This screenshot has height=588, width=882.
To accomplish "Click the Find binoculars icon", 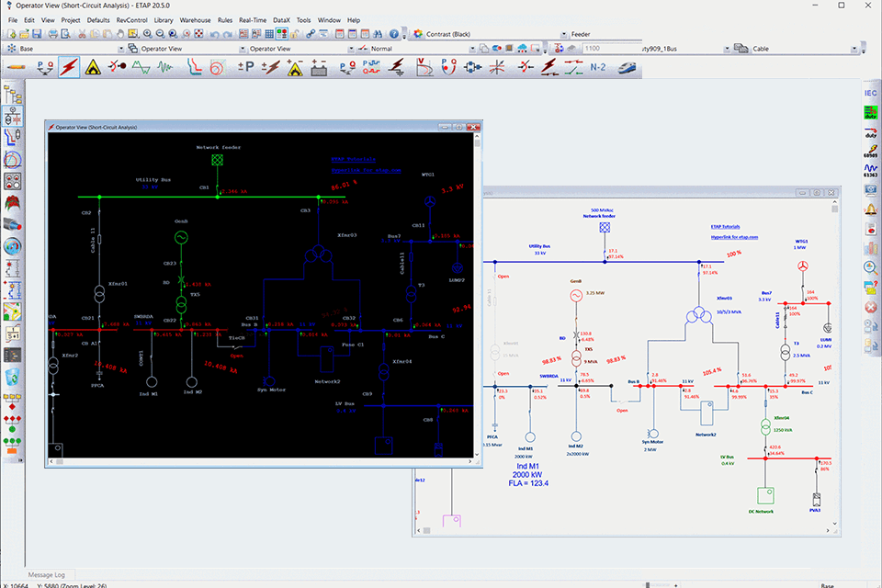I will pyautogui.click(x=378, y=34).
